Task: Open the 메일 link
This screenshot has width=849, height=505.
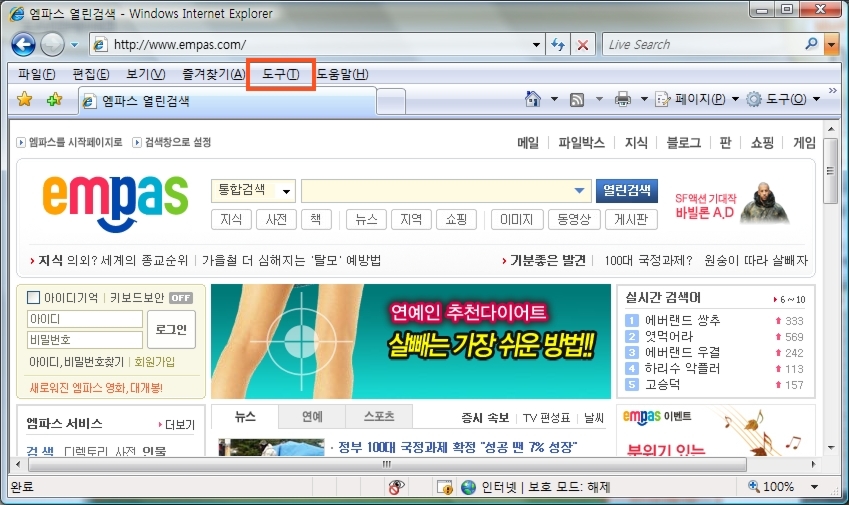Action: click(x=528, y=142)
